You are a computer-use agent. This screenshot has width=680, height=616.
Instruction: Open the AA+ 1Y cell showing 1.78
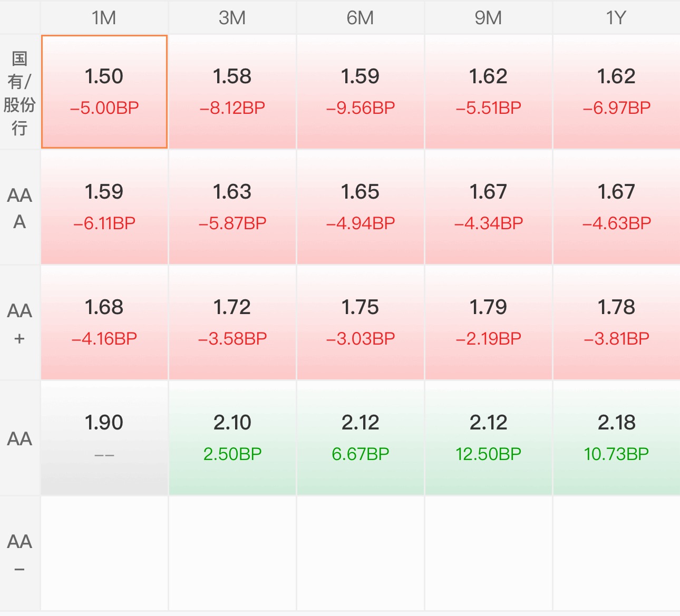point(617,322)
